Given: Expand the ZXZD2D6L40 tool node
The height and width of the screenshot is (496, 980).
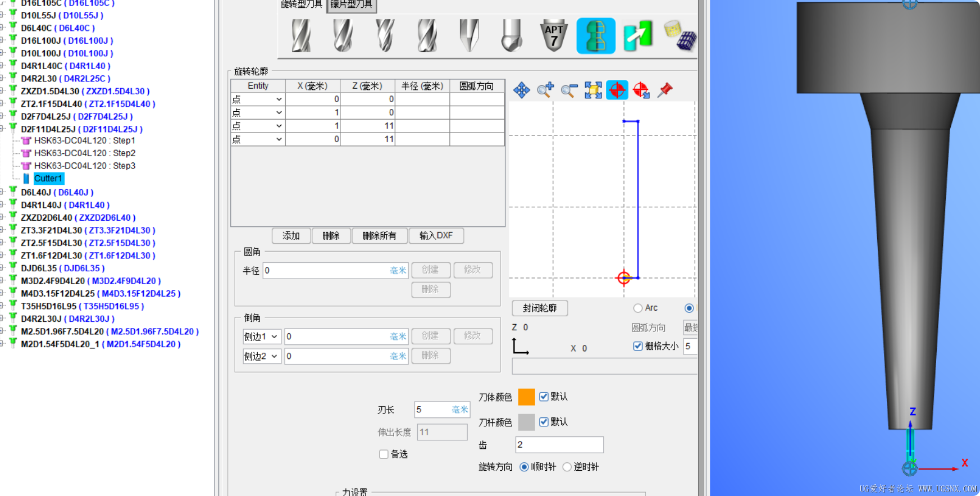Looking at the screenshot, I should tap(2, 217).
